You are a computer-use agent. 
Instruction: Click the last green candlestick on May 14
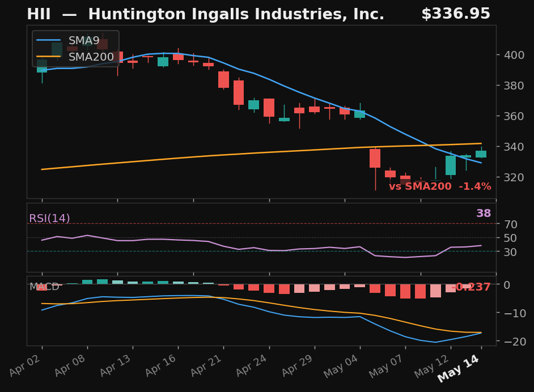(481, 154)
